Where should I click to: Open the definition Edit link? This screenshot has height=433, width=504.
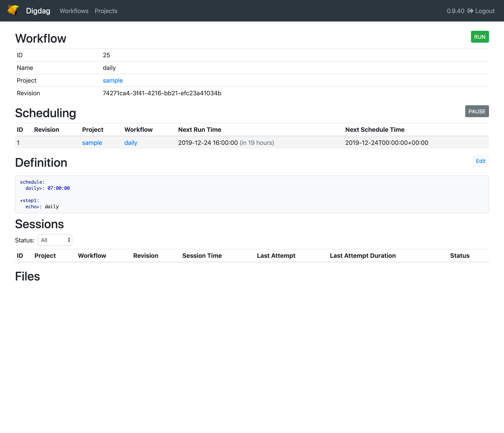point(480,161)
